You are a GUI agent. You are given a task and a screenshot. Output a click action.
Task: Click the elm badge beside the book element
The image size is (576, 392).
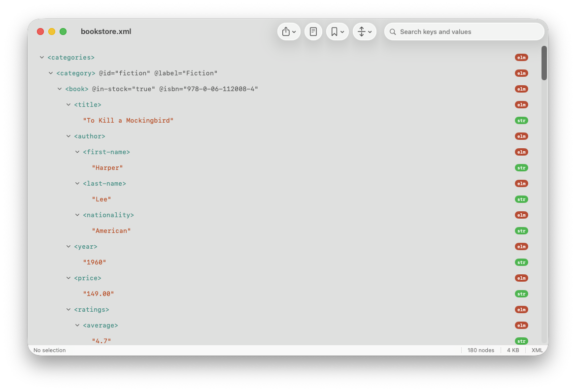pyautogui.click(x=521, y=89)
